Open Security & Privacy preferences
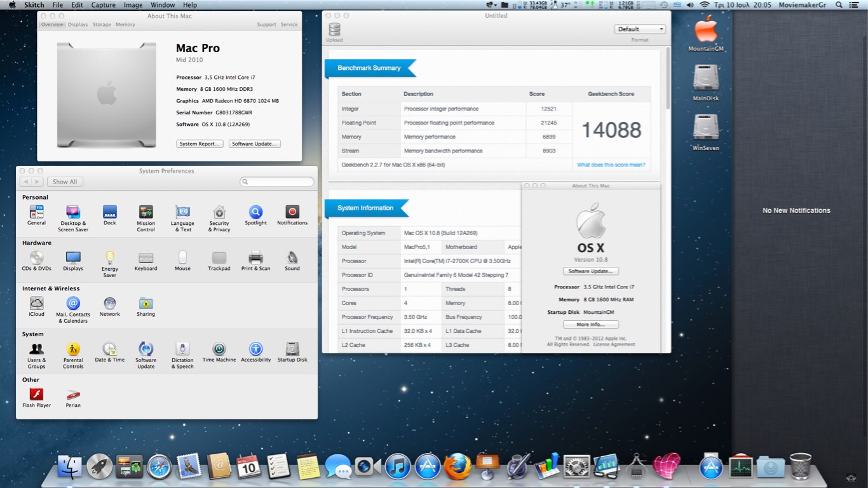The width and height of the screenshot is (868, 488). pyautogui.click(x=219, y=219)
